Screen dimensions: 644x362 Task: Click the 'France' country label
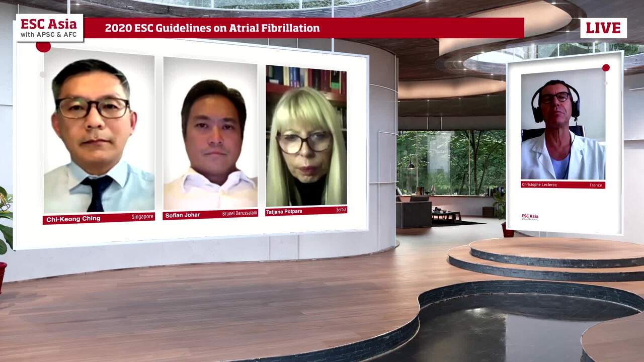[x=596, y=185]
